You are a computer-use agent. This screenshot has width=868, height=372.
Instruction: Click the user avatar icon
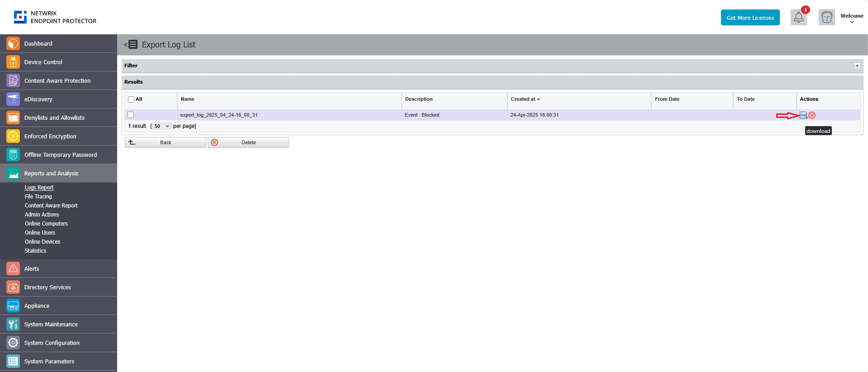827,18
